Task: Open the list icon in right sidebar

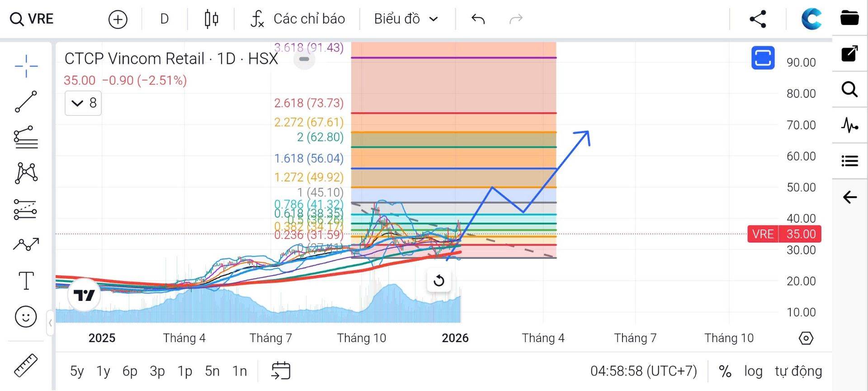Action: pyautogui.click(x=850, y=161)
